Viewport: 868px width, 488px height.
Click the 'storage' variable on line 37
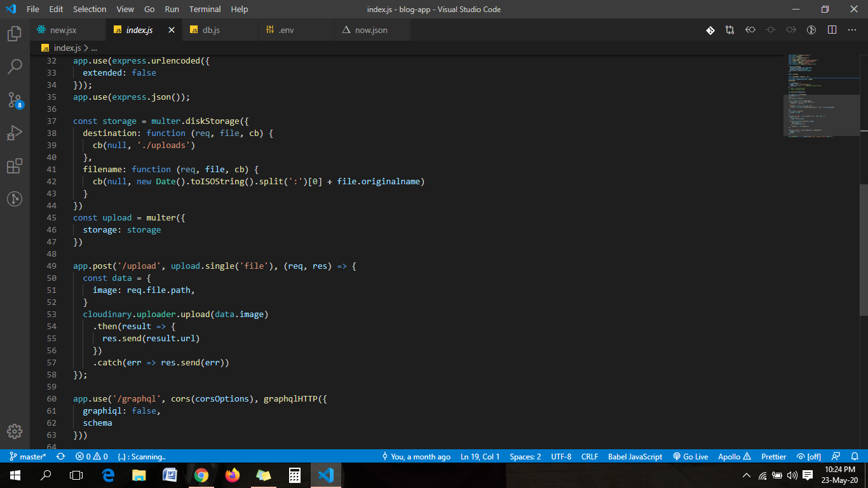coord(119,121)
